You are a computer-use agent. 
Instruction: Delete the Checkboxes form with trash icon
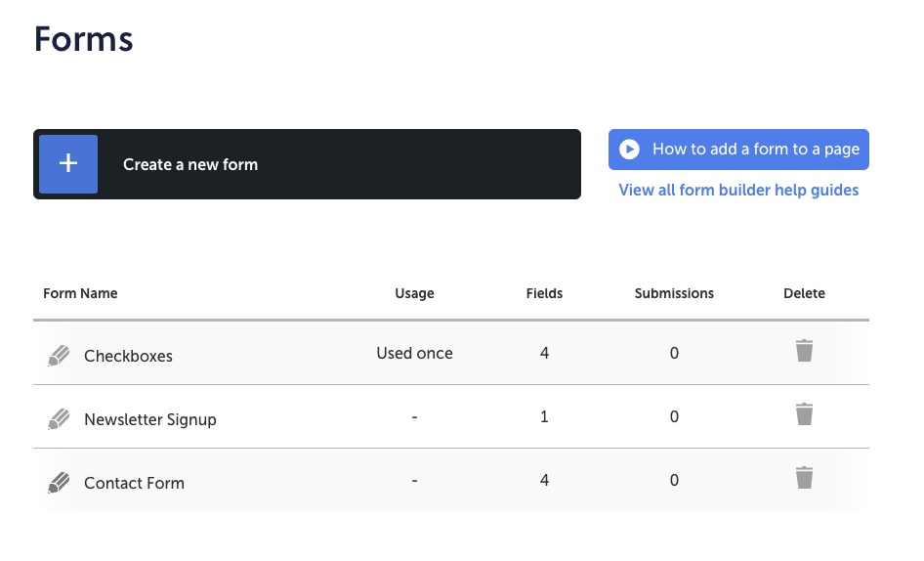pos(804,351)
